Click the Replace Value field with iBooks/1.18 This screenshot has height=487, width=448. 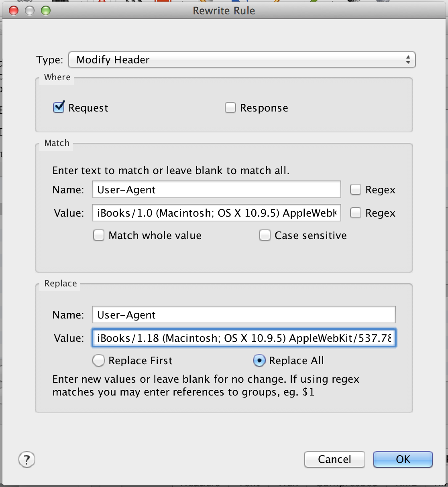[244, 338]
